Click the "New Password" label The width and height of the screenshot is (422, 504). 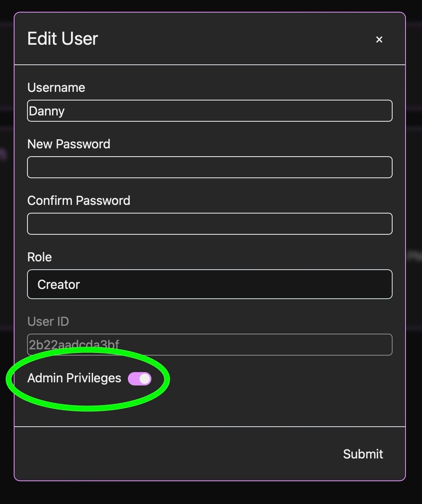tap(69, 144)
